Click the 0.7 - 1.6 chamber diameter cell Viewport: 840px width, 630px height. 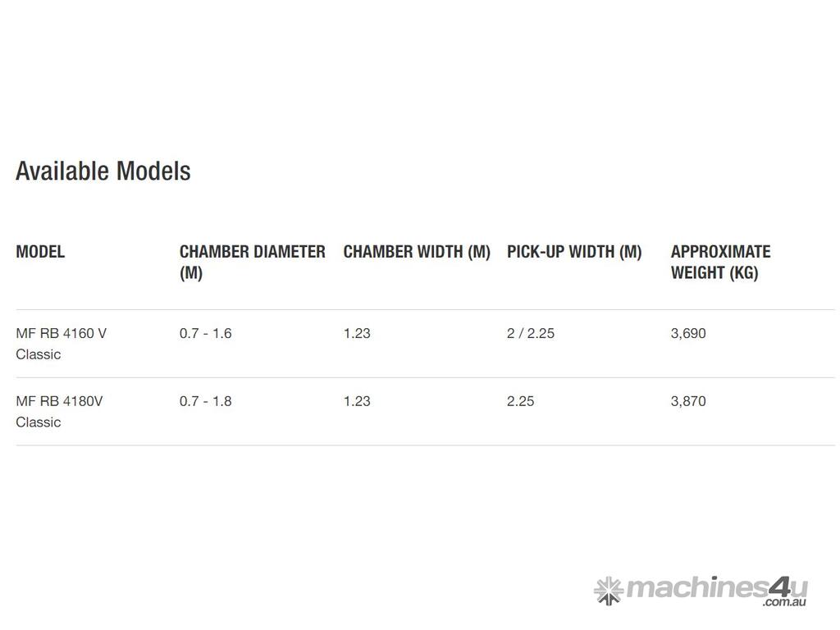[x=206, y=333]
